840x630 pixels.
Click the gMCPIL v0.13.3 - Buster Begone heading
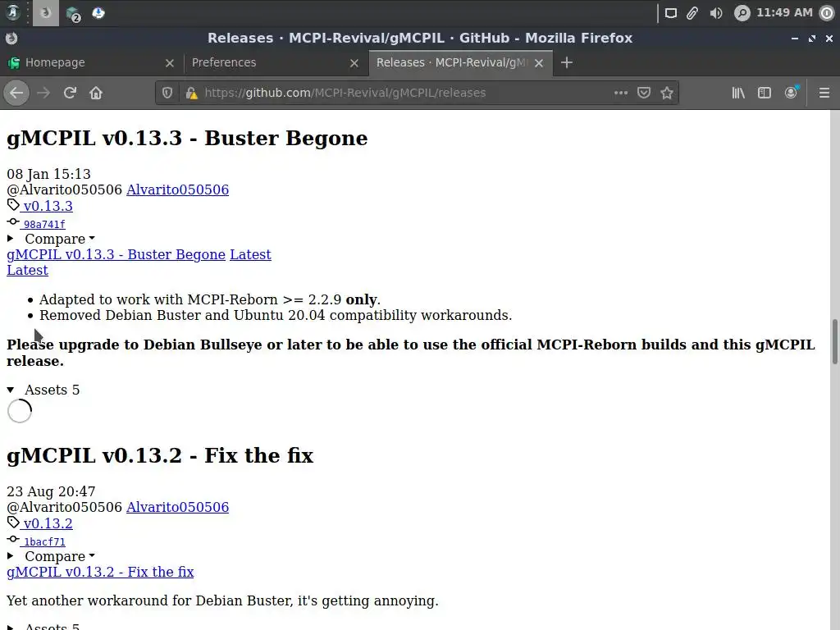[187, 138]
